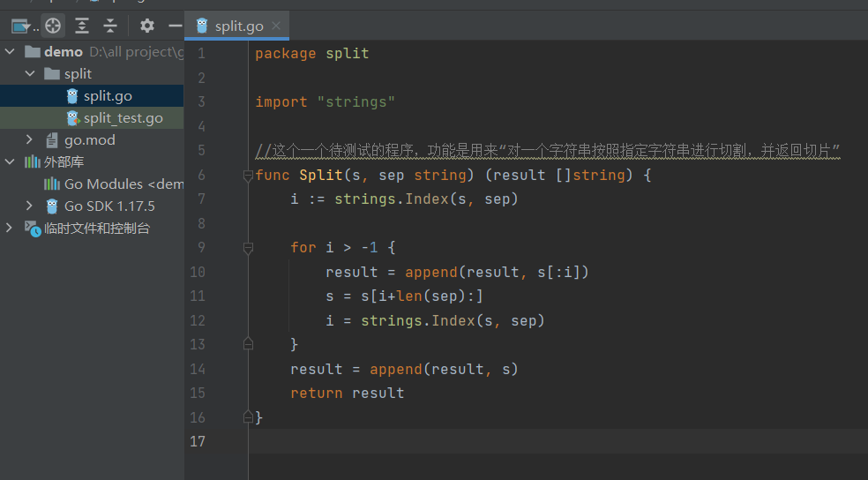This screenshot has height=480, width=868.
Task: Click the Select Opened File target icon
Action: point(53,26)
